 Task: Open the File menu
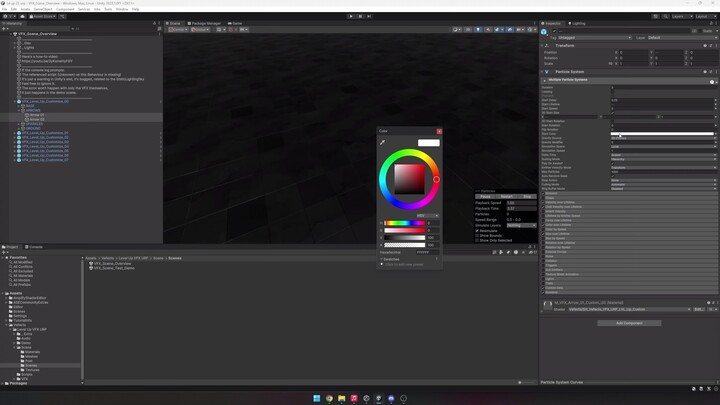tap(5, 9)
